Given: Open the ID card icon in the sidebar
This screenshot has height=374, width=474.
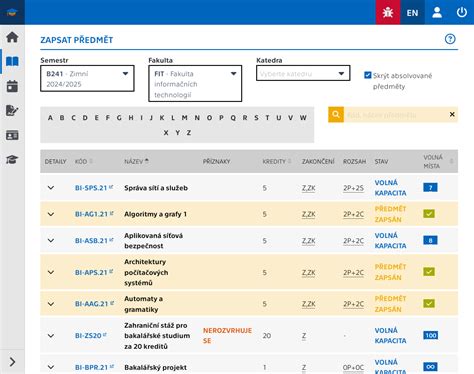Looking at the screenshot, I should pyautogui.click(x=12, y=135).
